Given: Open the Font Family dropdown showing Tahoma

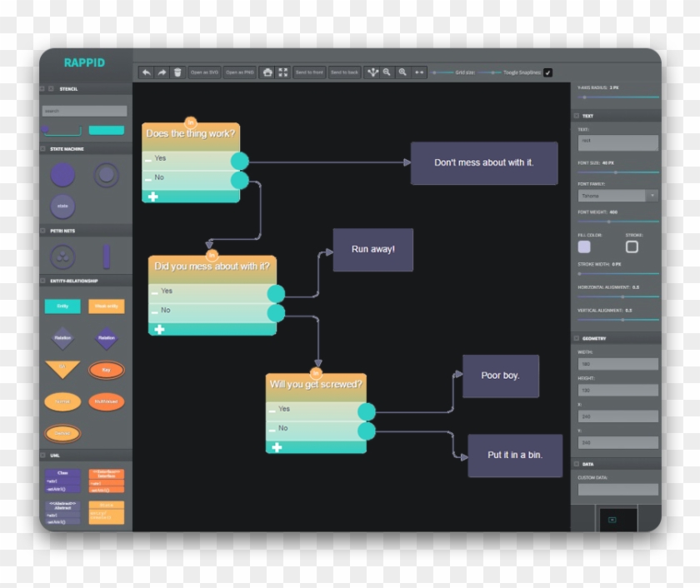Looking at the screenshot, I should click(x=619, y=195).
